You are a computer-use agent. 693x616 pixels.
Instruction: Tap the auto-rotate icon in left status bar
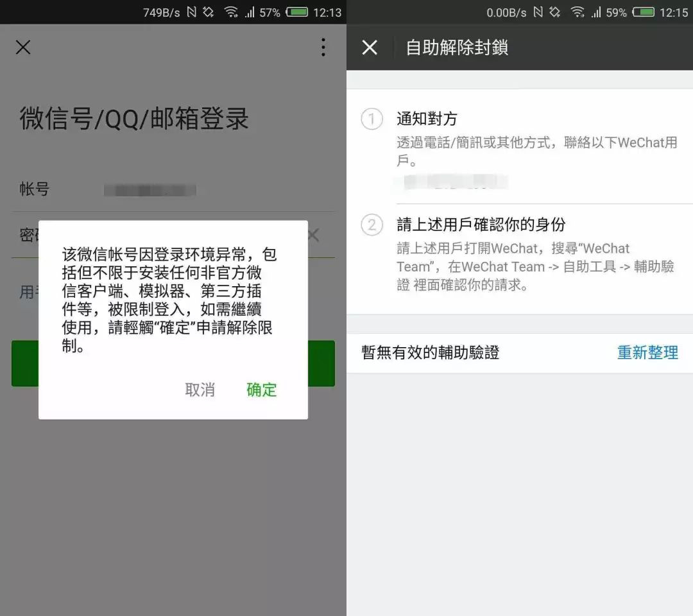[x=208, y=12]
